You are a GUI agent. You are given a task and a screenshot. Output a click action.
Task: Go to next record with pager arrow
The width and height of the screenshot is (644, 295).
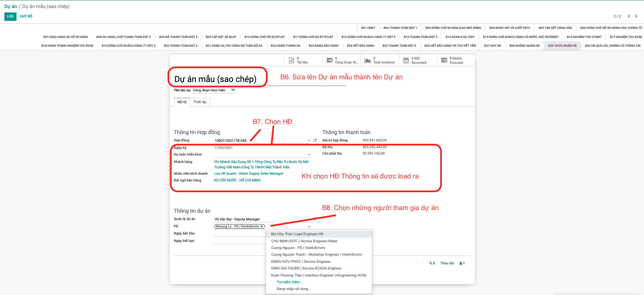pyautogui.click(x=636, y=16)
